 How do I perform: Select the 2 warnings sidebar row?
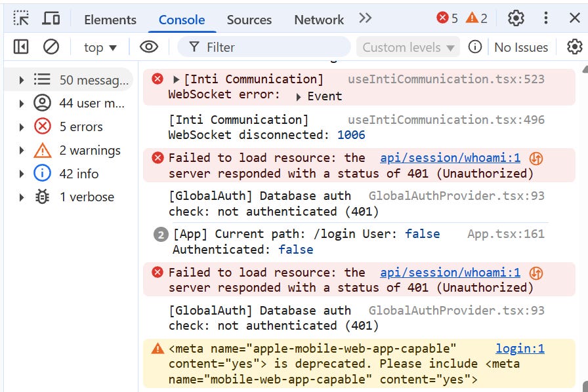[69, 150]
